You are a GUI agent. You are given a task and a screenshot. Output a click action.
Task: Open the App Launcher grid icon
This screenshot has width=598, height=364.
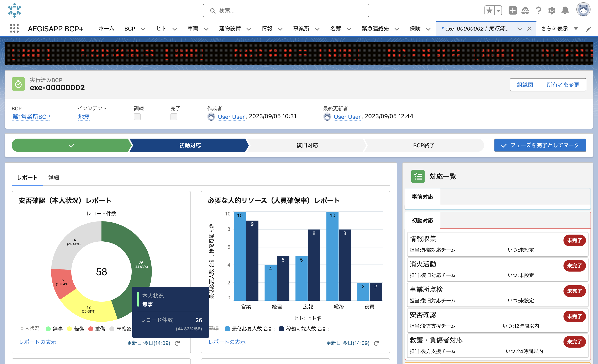tap(14, 28)
